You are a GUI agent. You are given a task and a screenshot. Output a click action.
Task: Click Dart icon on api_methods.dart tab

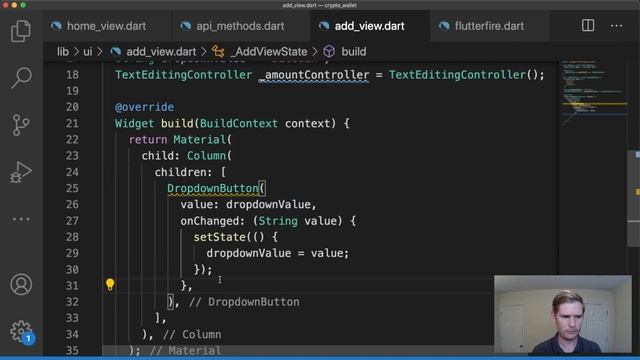tap(186, 26)
